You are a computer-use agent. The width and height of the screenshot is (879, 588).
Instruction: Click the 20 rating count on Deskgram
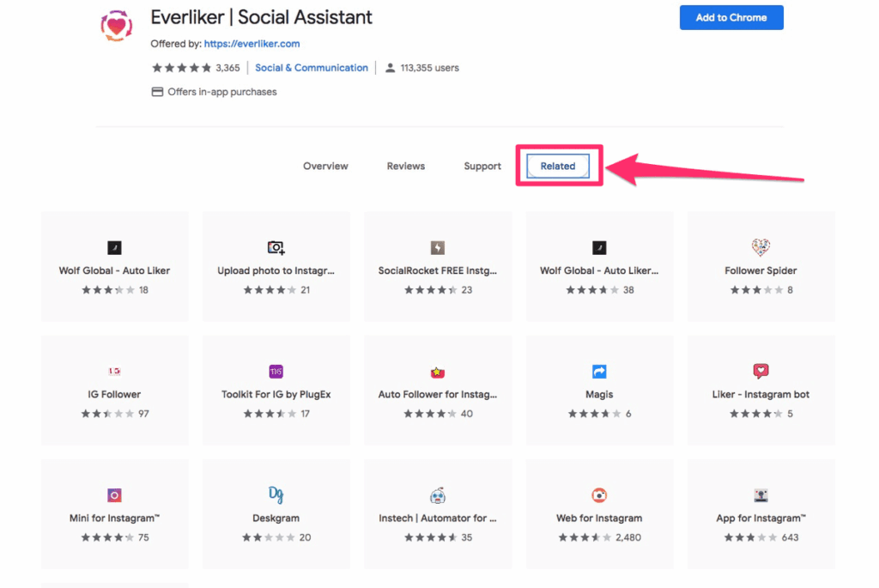pyautogui.click(x=305, y=537)
